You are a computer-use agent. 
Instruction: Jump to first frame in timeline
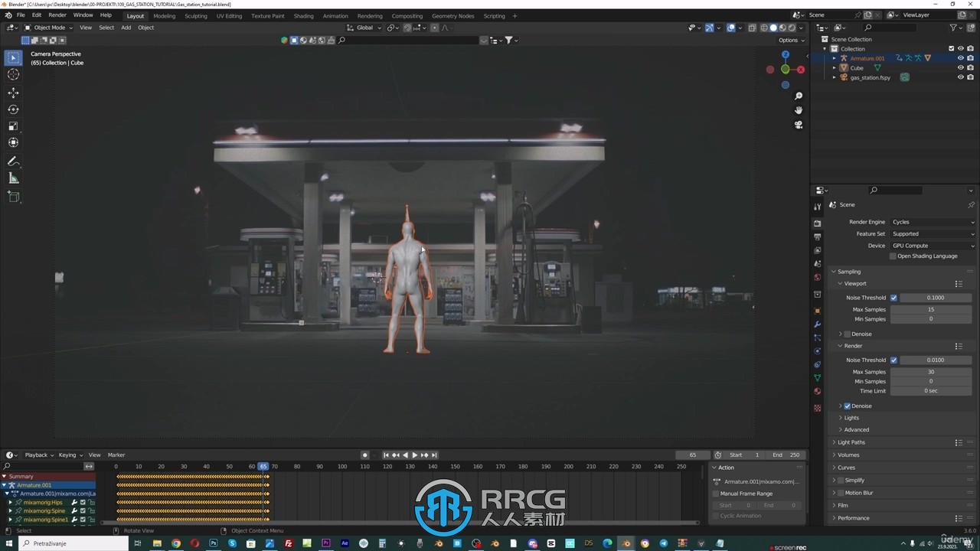coord(386,455)
